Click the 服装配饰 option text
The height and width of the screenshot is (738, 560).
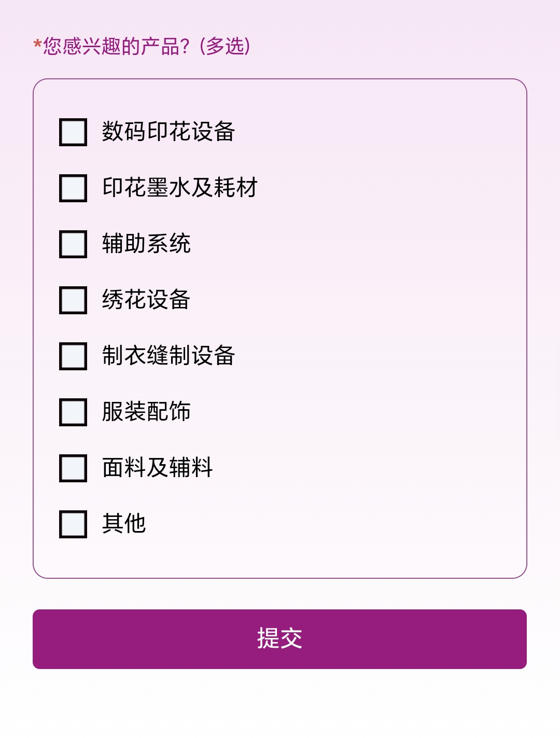146,411
